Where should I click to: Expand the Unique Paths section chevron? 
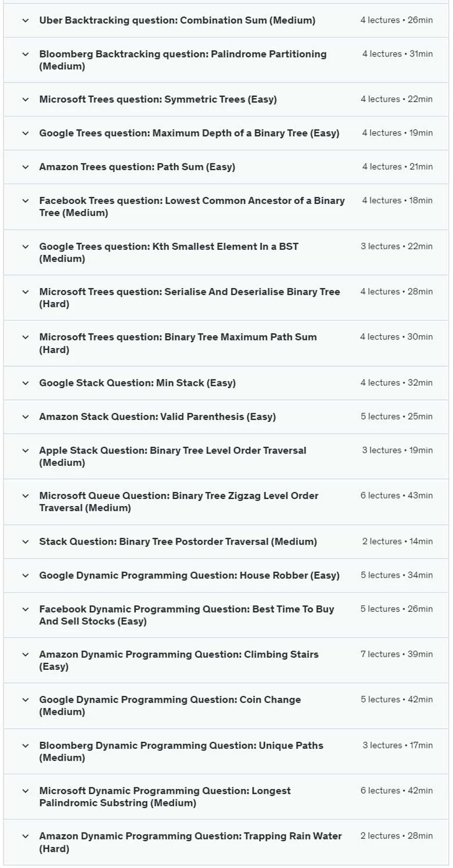pyautogui.click(x=25, y=745)
